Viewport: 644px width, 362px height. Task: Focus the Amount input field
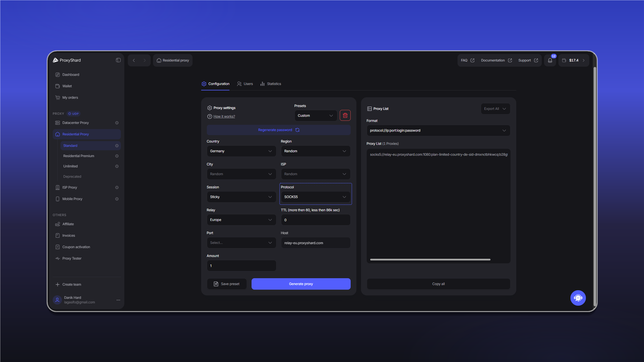[241, 266]
